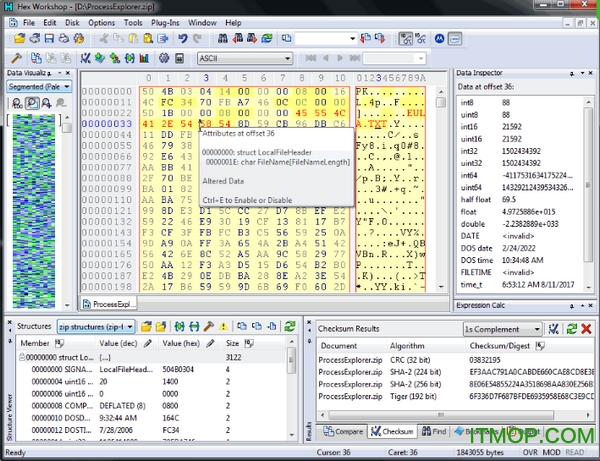Screen dimensions: 600x461
Task: Click the green Replace arrows icon
Action: click(x=267, y=38)
